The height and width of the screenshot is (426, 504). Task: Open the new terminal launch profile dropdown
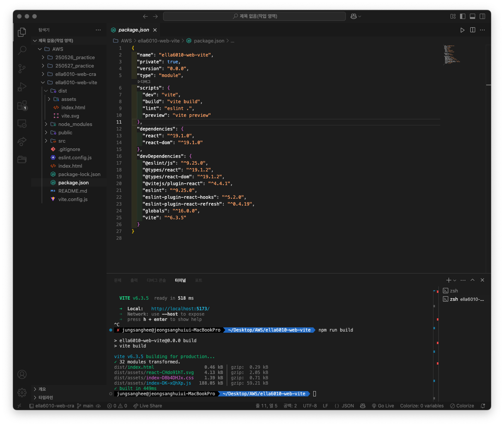[455, 280]
